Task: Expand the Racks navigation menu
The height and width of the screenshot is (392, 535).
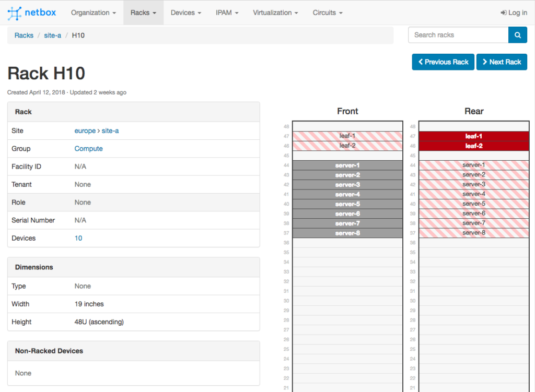Action: [x=143, y=13]
